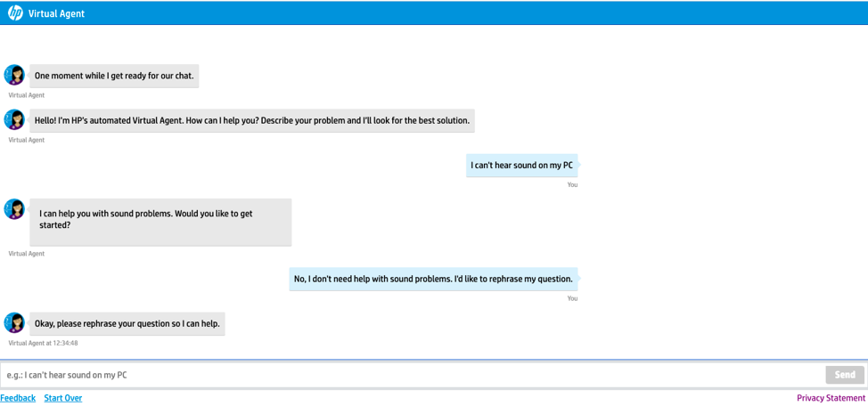Click the "I can't hear sound on my PC" bubble
Screen dimensions: 868x406
(x=521, y=165)
